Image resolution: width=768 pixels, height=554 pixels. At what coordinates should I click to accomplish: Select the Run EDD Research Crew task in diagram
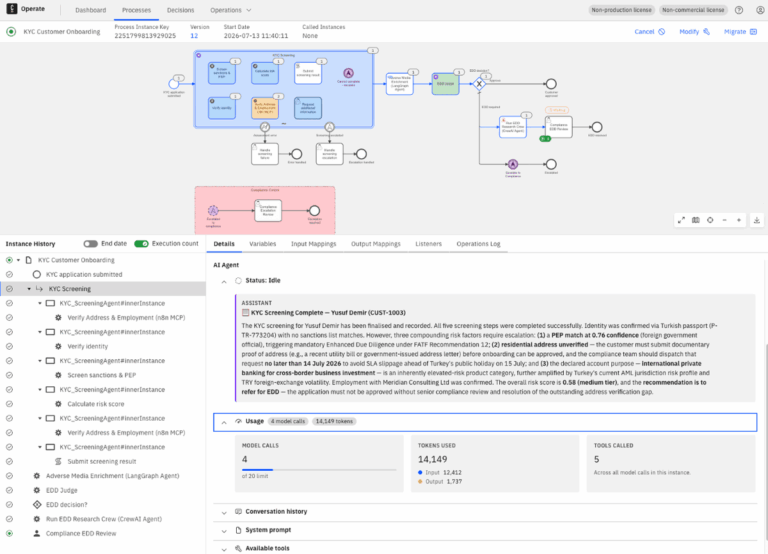pos(513,127)
